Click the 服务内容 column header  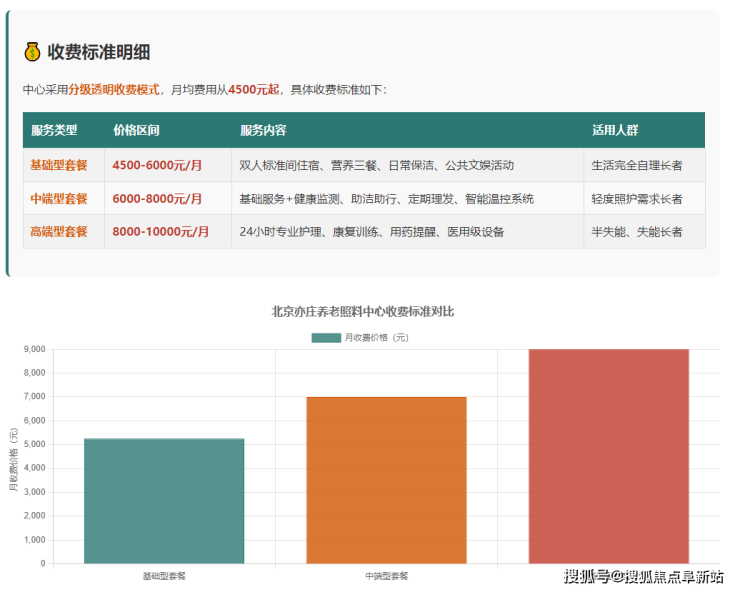click(x=263, y=131)
